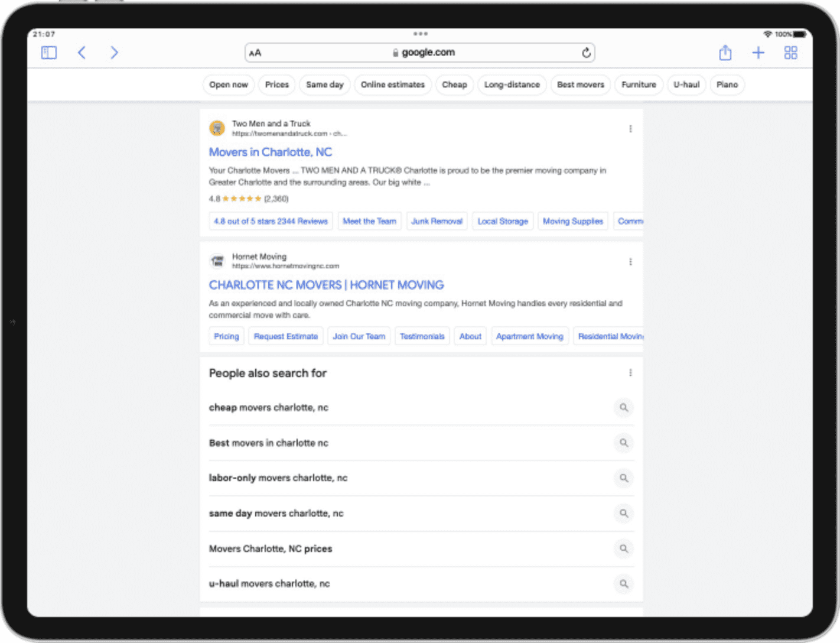
Task: Open the three-dot multitasking menu
Action: (420, 34)
